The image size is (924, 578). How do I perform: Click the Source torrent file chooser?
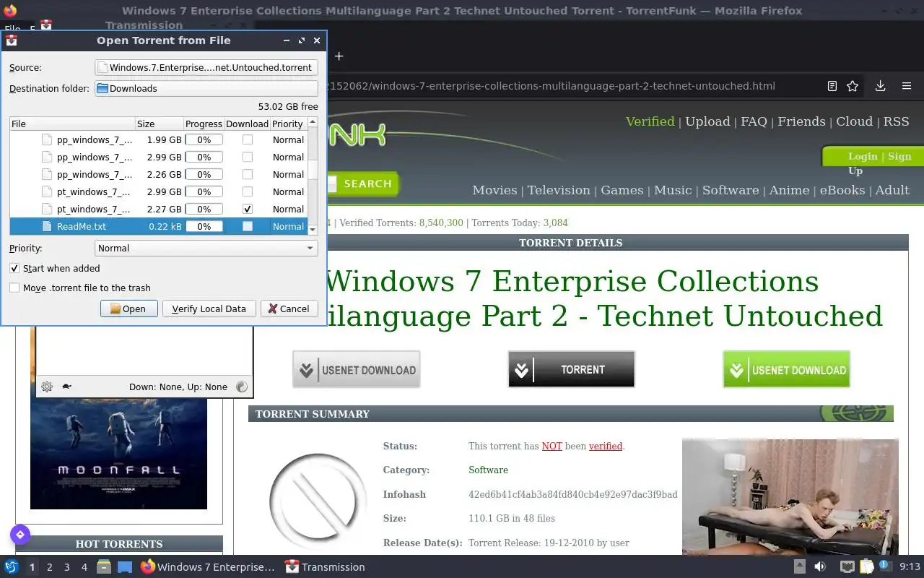click(x=206, y=67)
